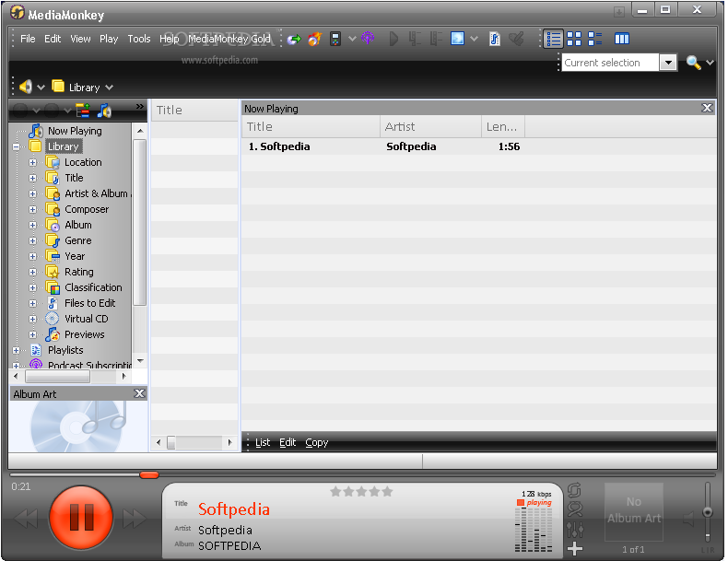Expand the Artist & Album node
Screen dimensions: 728x561
(x=32, y=193)
